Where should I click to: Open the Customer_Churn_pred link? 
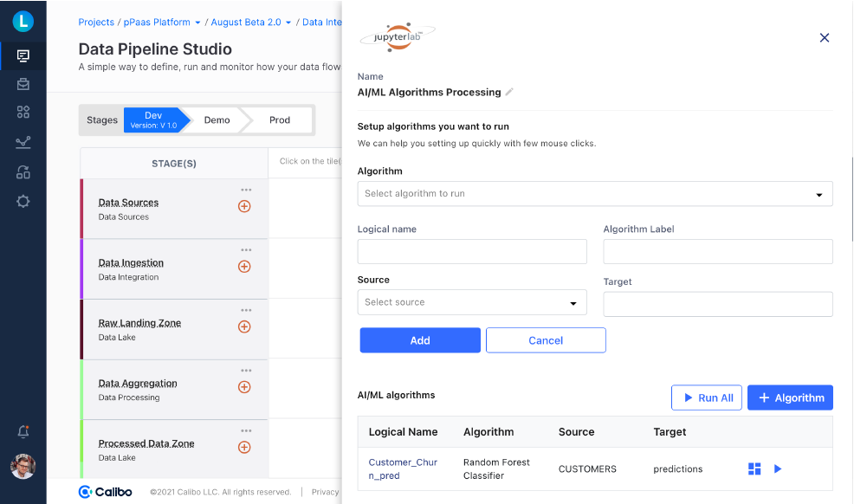[x=403, y=468]
